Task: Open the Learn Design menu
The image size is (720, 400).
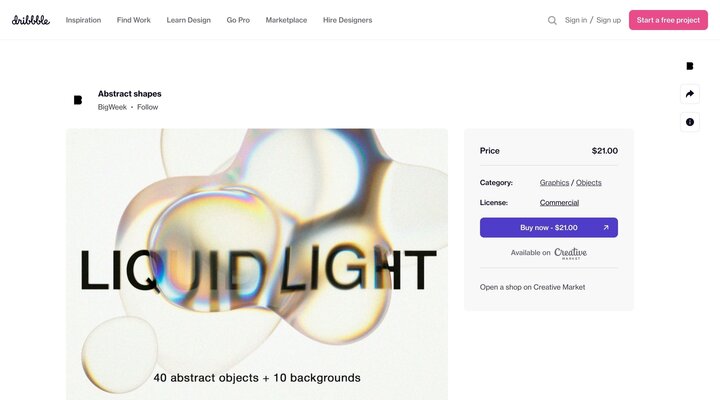Action: point(189,20)
